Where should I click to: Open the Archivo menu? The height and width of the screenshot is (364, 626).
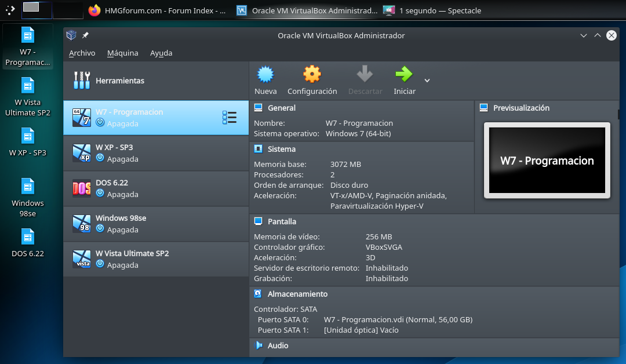tap(82, 53)
